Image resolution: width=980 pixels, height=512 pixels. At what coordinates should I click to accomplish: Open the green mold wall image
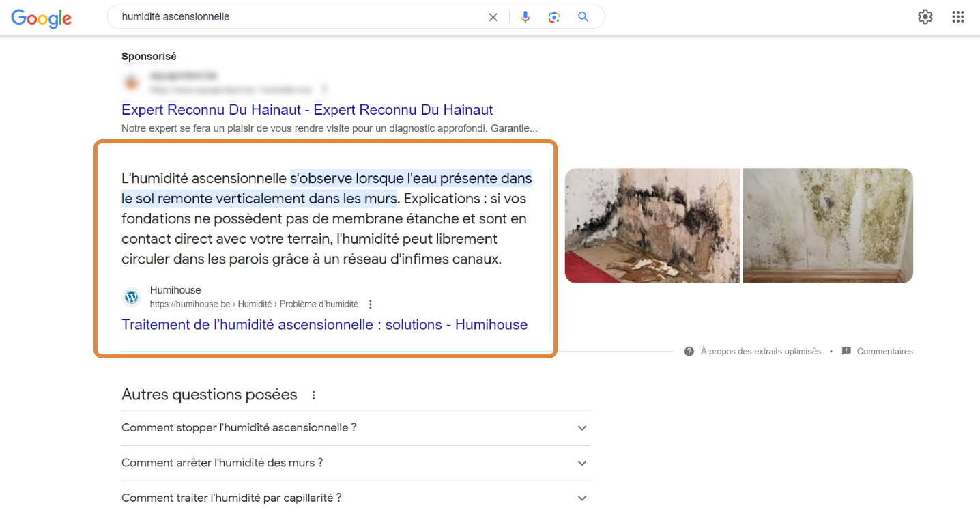point(827,225)
